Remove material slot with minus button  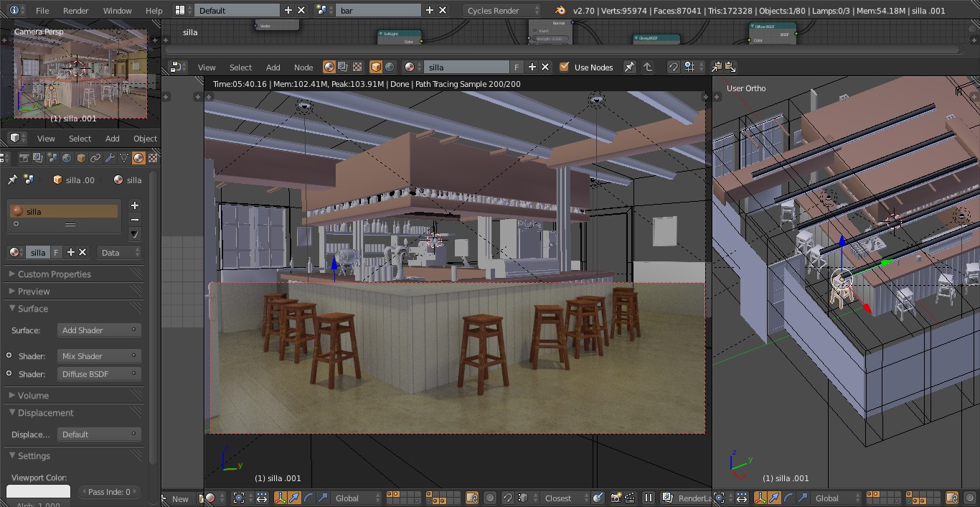pyautogui.click(x=134, y=220)
